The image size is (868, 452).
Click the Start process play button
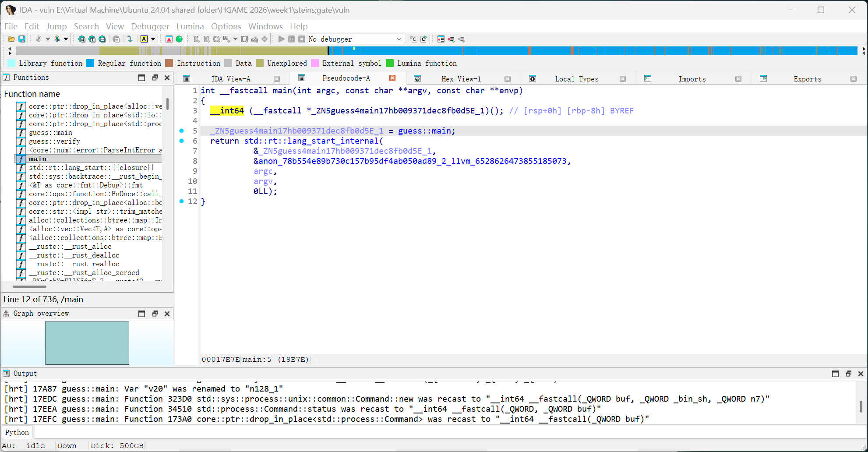pos(281,39)
